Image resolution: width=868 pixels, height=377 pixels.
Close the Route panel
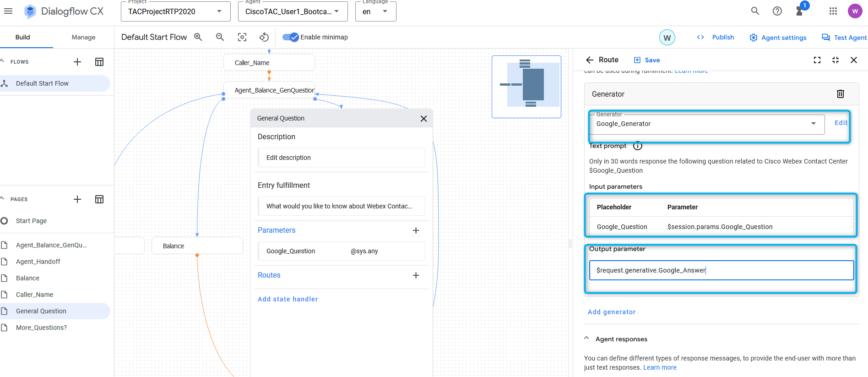pyautogui.click(x=854, y=60)
